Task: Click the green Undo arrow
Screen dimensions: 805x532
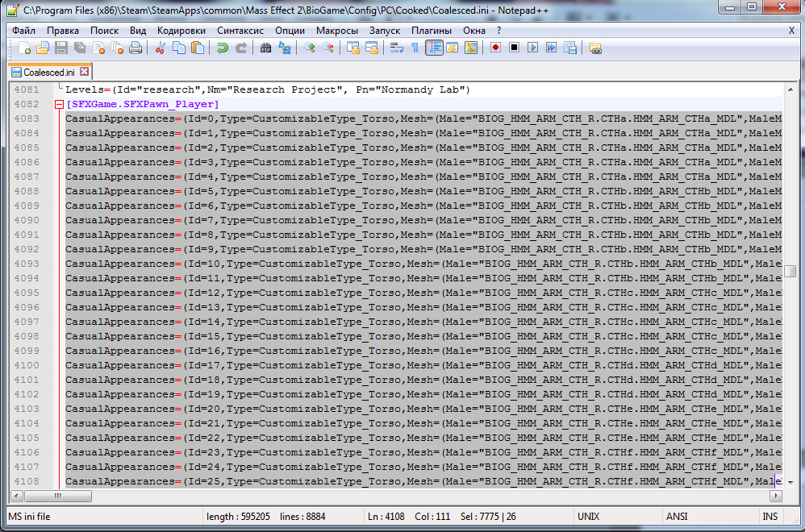Action: tap(223, 48)
